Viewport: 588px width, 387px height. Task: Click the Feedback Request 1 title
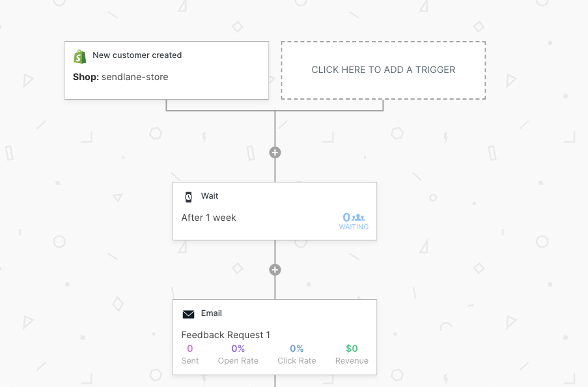226,335
